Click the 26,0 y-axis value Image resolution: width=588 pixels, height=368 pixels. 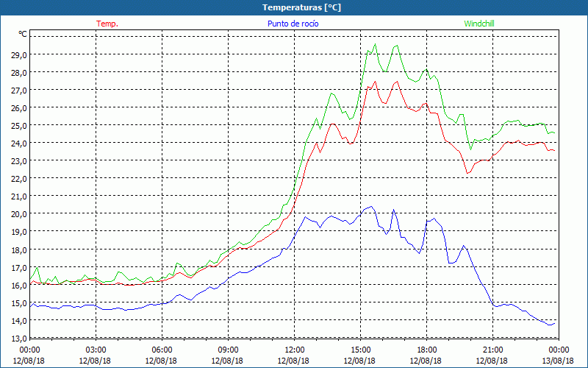tap(19, 107)
